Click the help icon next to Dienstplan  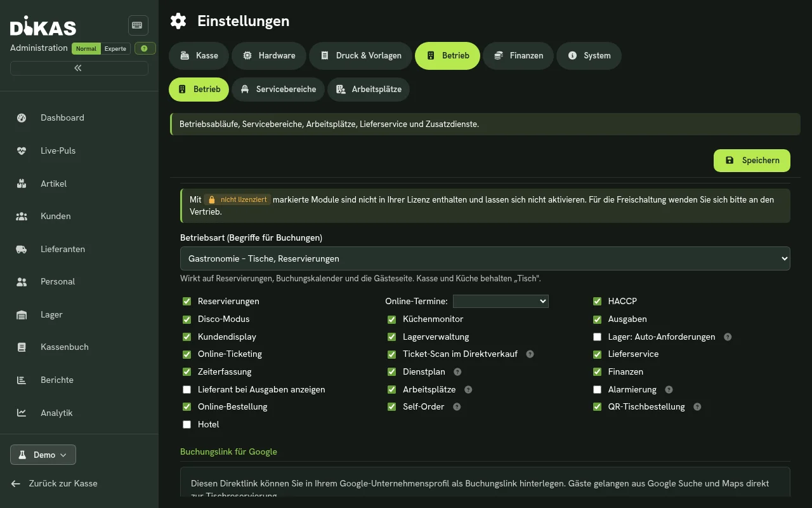pyautogui.click(x=457, y=372)
